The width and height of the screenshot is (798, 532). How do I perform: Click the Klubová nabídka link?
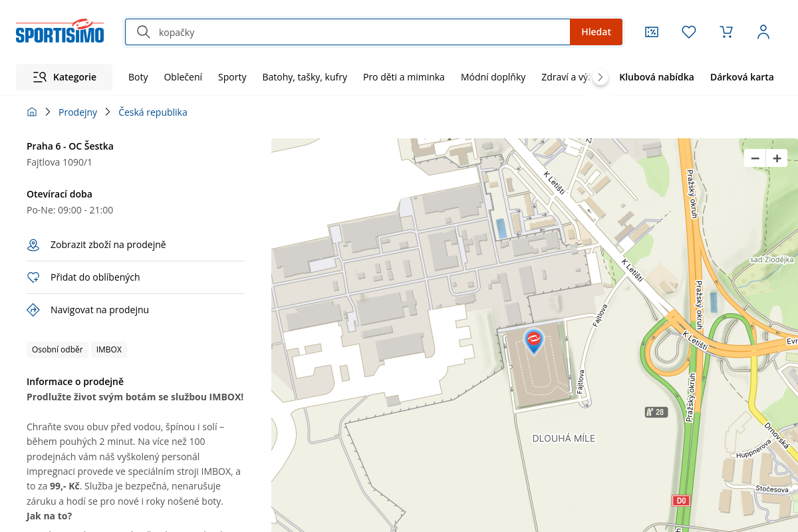pyautogui.click(x=656, y=77)
